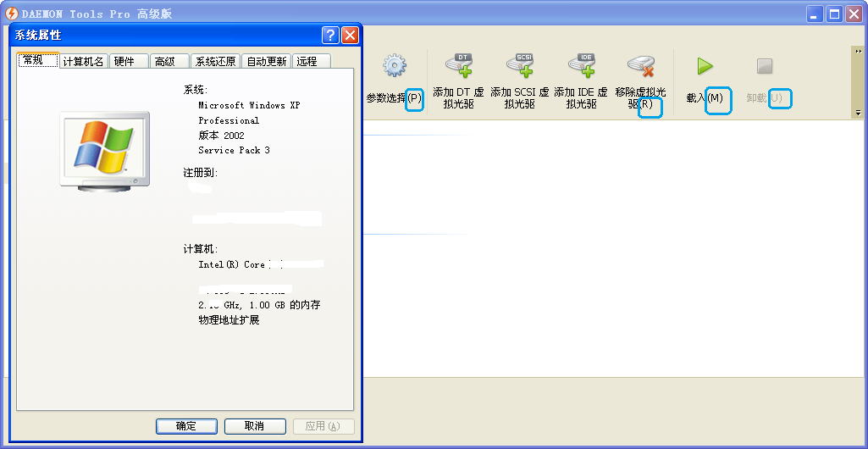Switch to the 计算机名 tab
Viewport: 868px width, 449px height.
tap(83, 61)
